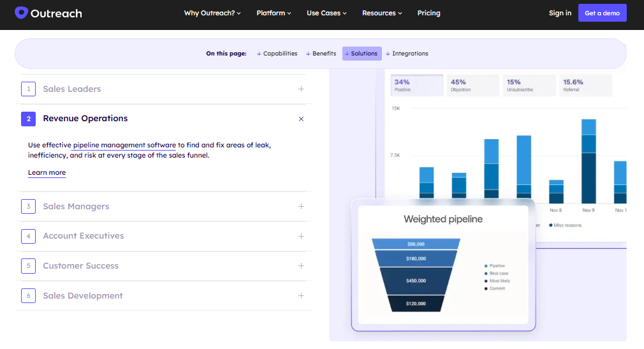
Task: Click the number 4 badge for Account Executives
Action: pyautogui.click(x=28, y=236)
